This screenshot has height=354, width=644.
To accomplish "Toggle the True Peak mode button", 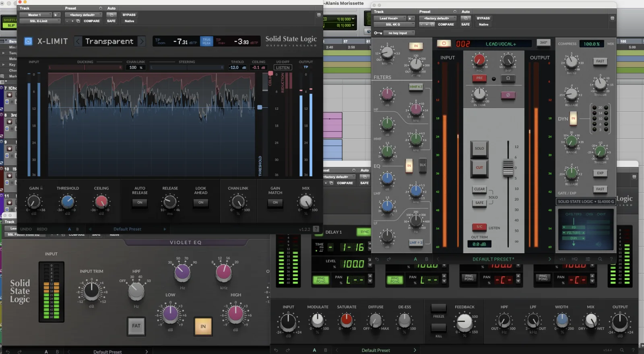I will point(206,41).
